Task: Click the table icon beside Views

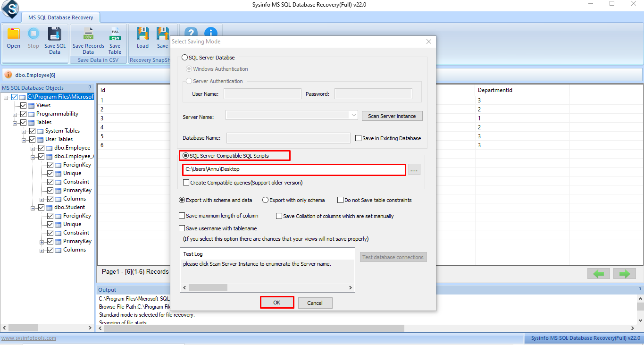Action: [x=31, y=106]
